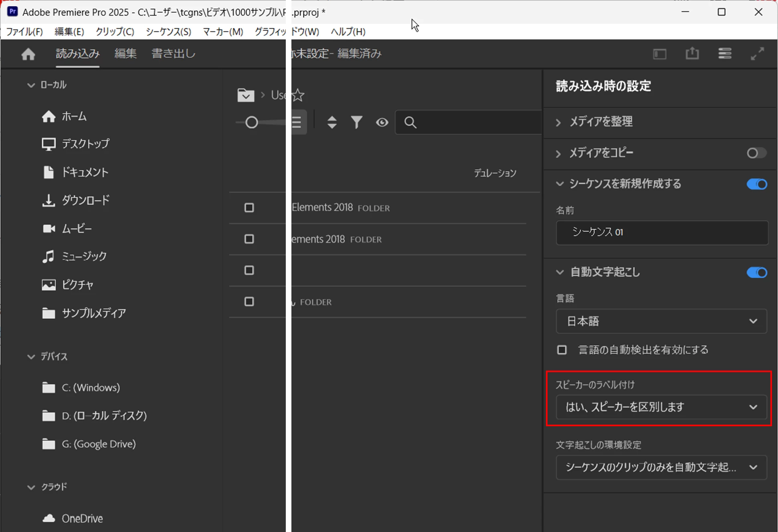Image resolution: width=778 pixels, height=532 pixels.
Task: Click the fullscreen maximize arrows icon
Action: tap(757, 54)
